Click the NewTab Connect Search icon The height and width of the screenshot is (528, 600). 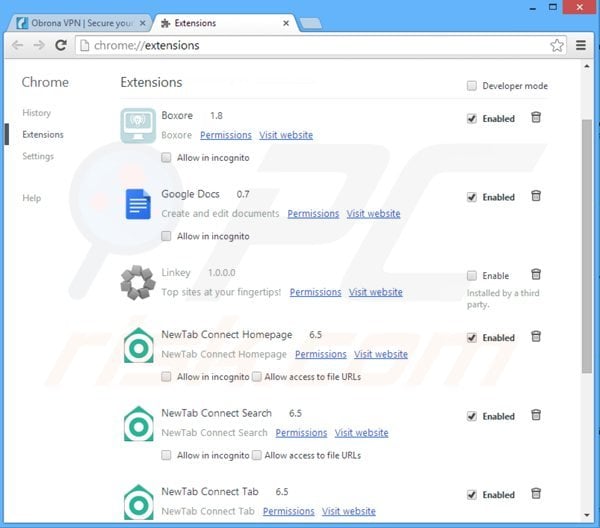point(139,424)
